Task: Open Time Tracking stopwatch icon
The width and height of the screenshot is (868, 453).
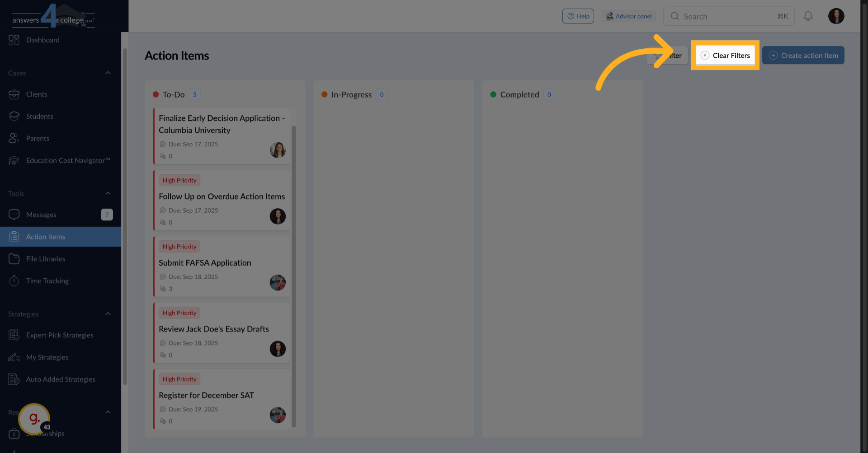Action: (x=14, y=281)
